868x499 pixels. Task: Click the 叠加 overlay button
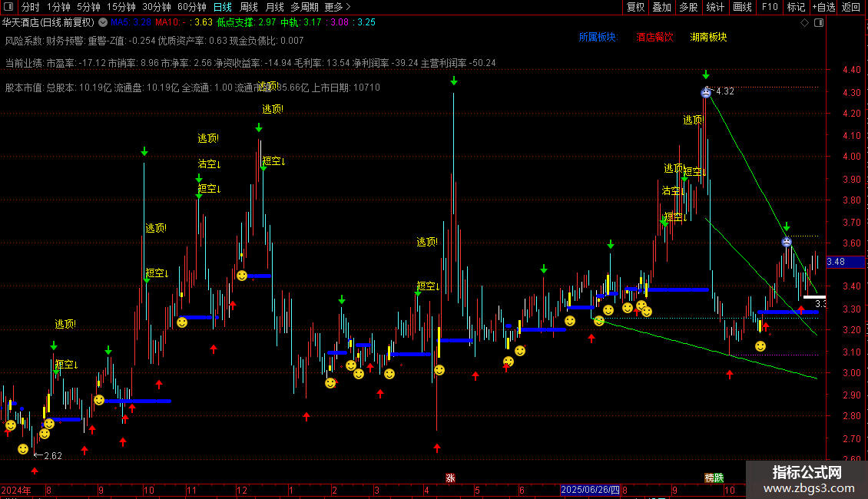(662, 7)
